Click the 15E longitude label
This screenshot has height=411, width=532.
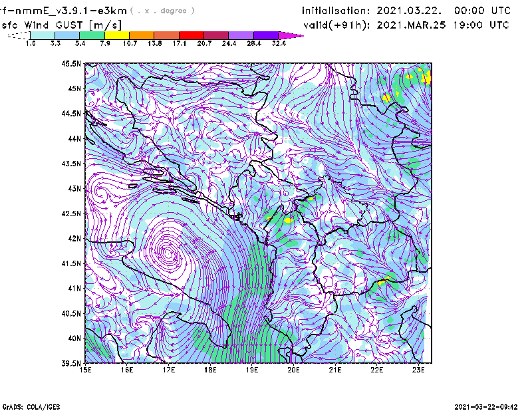[85, 370]
